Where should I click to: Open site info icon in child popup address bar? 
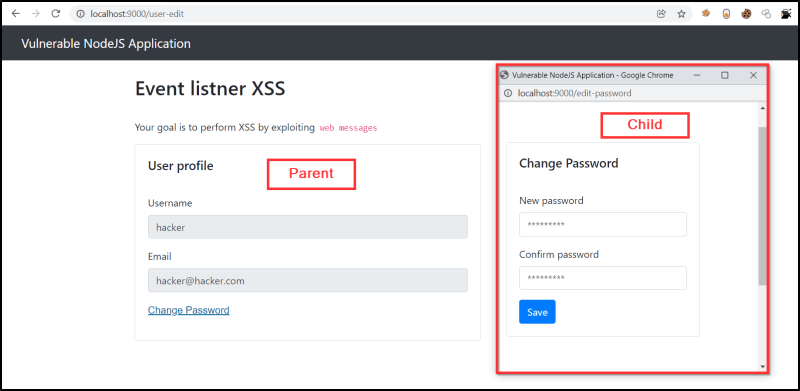coord(508,93)
